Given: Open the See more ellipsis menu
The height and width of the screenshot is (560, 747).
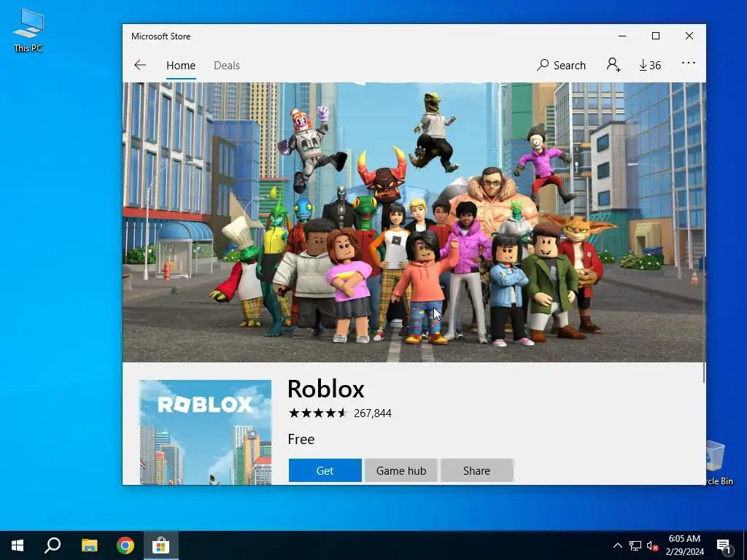Looking at the screenshot, I should coord(689,63).
